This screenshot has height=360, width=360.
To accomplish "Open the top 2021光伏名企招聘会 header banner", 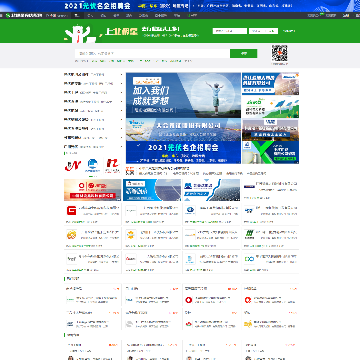I will pos(180,6).
